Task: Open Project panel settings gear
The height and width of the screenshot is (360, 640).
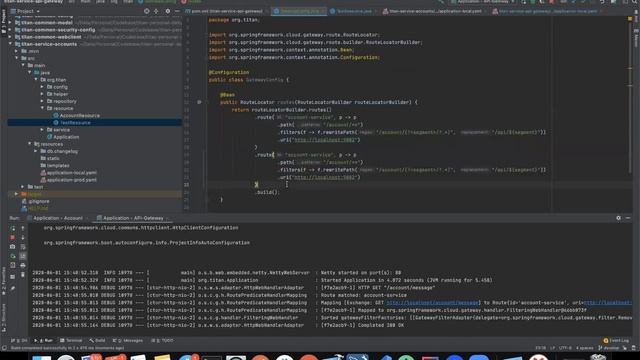Action: pyautogui.click(x=168, y=11)
